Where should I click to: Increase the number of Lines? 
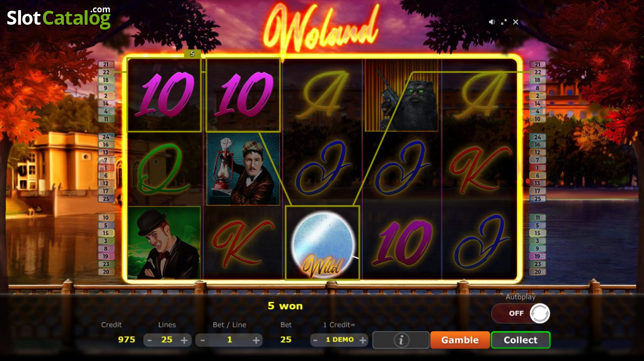(x=184, y=340)
